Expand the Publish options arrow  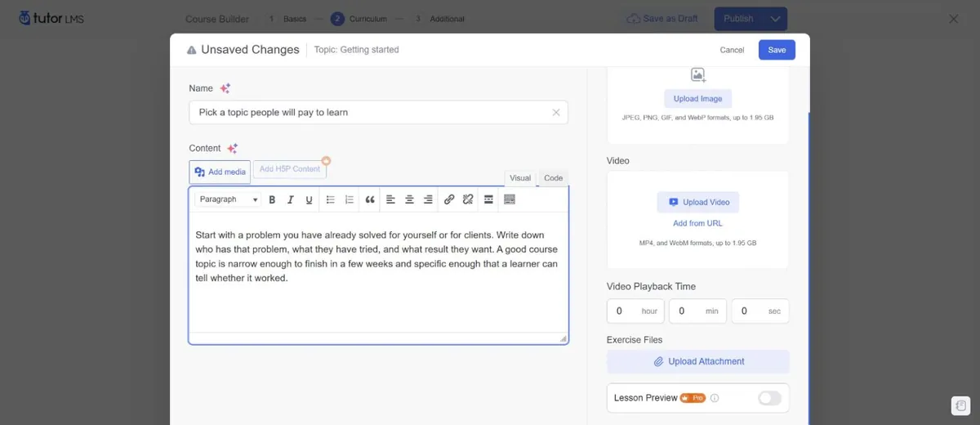[775, 19]
